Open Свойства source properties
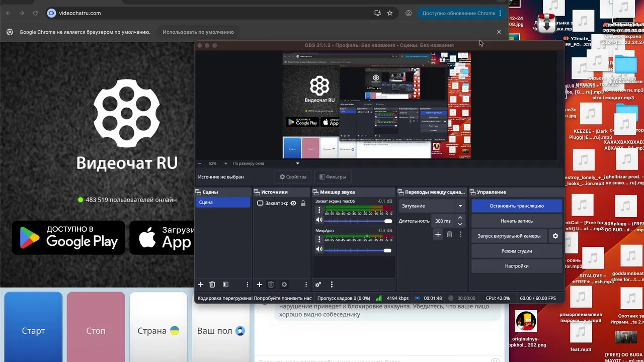 click(x=293, y=177)
